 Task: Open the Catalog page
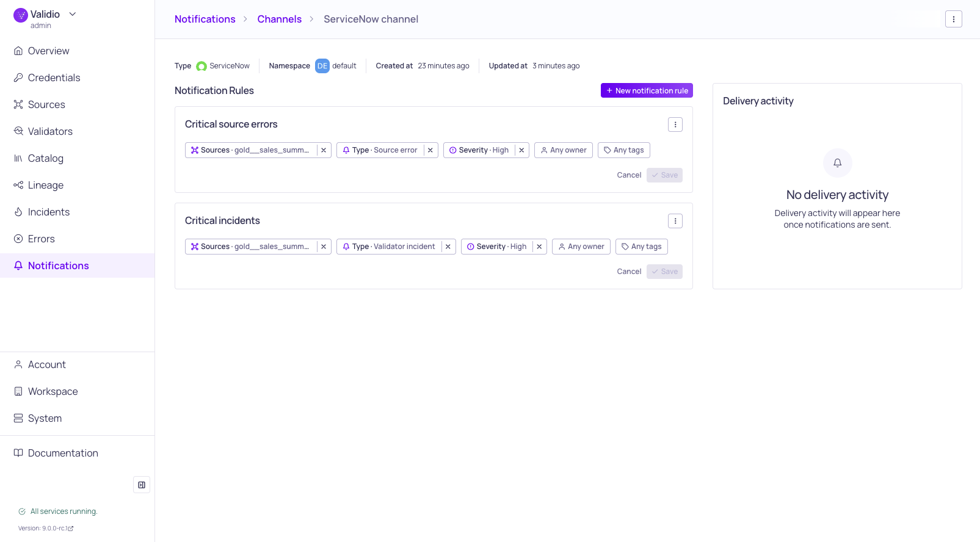click(x=77, y=158)
